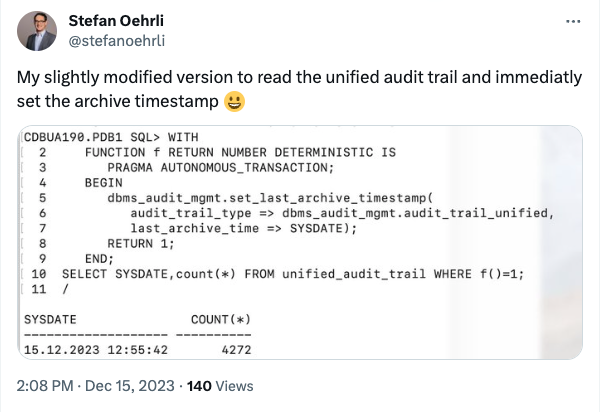The height and width of the screenshot is (412, 601).
Task: Click Stefan Oehrli's profile avatar photo
Action: 37,31
